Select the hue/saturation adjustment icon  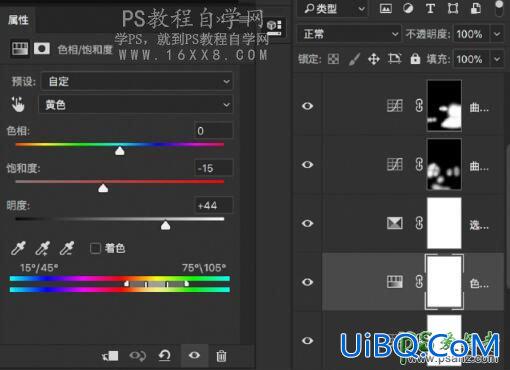[20, 49]
